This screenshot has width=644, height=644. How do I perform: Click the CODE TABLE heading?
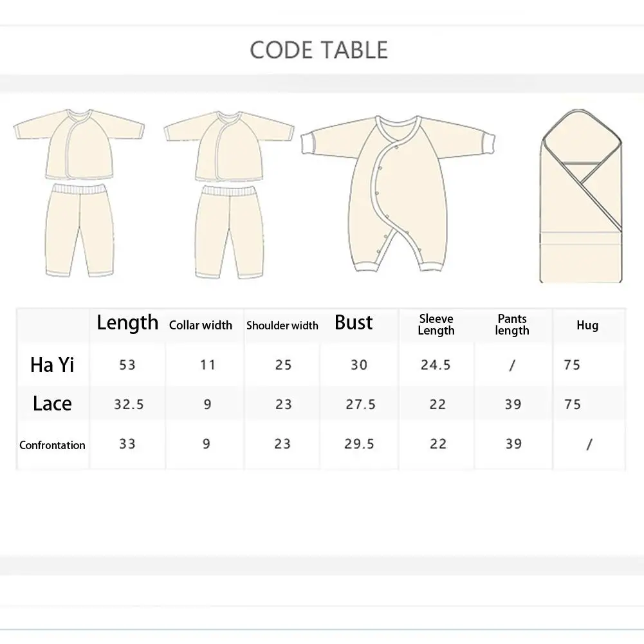tap(318, 50)
